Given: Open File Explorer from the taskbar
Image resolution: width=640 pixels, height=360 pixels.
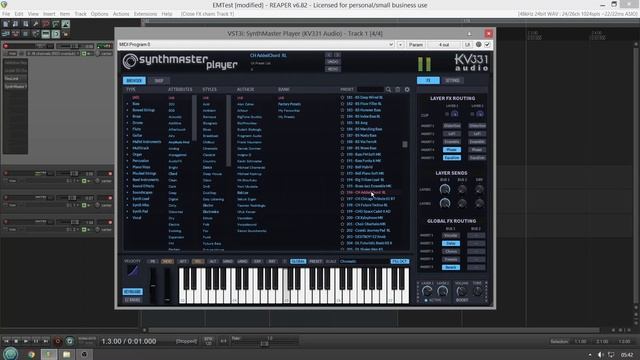Looking at the screenshot, I should coord(66,354).
